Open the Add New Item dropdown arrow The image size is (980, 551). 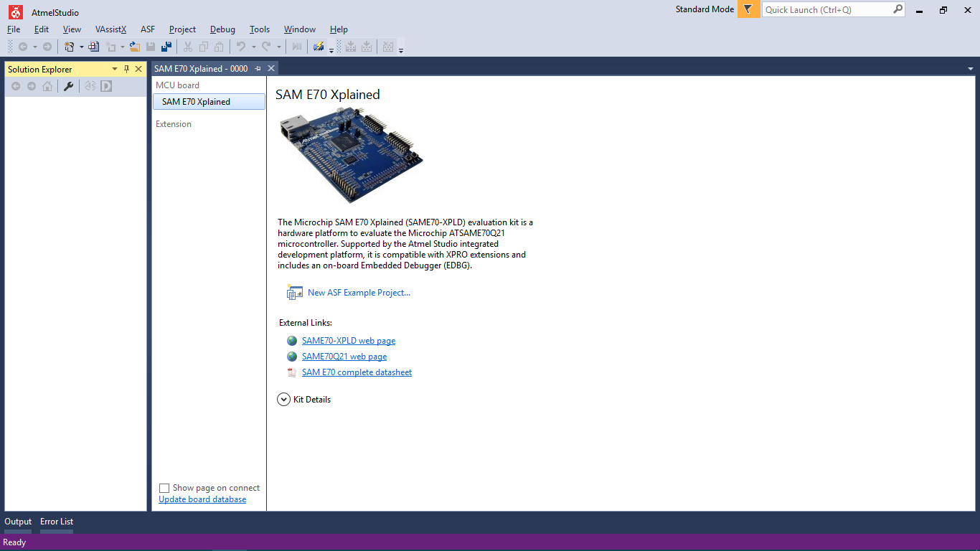(x=123, y=47)
